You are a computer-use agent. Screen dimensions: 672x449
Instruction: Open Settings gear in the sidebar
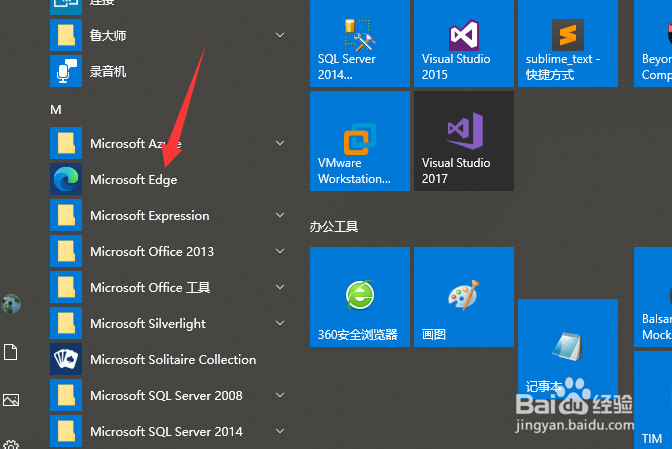point(11,446)
